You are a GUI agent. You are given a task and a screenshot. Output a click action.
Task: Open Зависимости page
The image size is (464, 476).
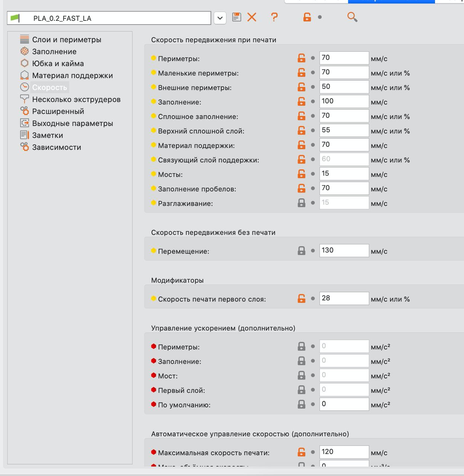pos(57,147)
